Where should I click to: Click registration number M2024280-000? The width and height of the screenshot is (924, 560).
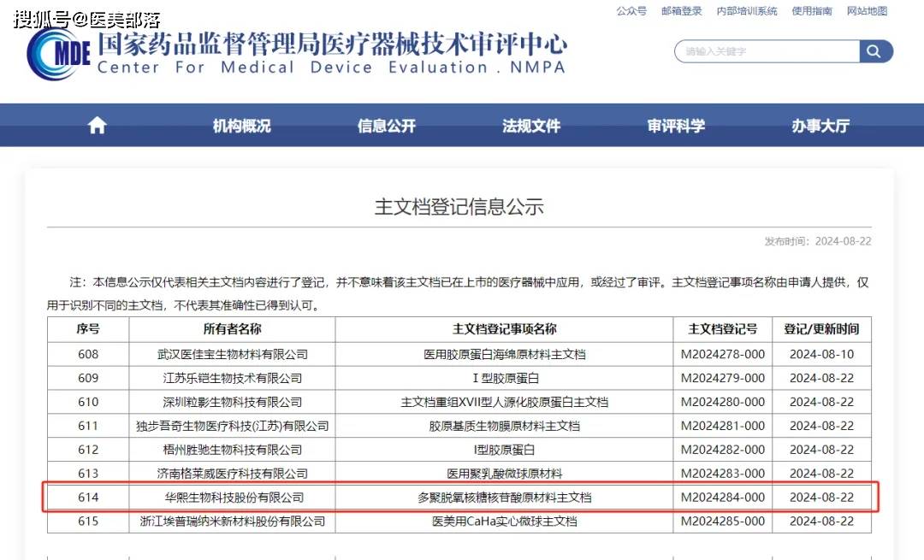point(723,402)
